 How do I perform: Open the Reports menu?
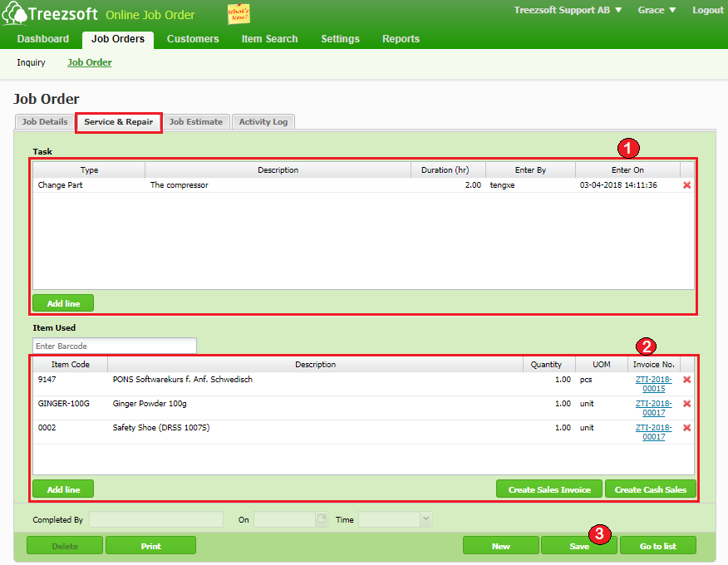401,38
